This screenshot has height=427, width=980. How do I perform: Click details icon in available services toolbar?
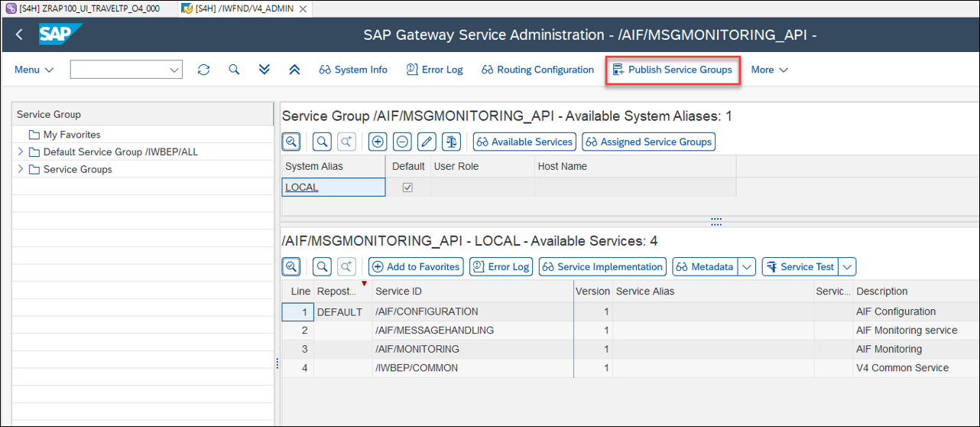(291, 266)
